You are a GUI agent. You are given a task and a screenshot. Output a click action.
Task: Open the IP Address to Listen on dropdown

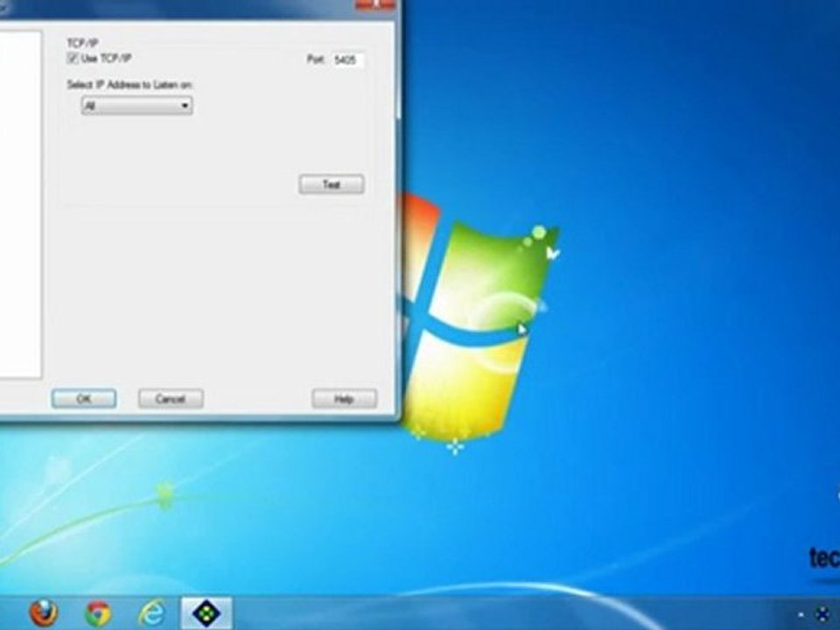click(x=137, y=106)
